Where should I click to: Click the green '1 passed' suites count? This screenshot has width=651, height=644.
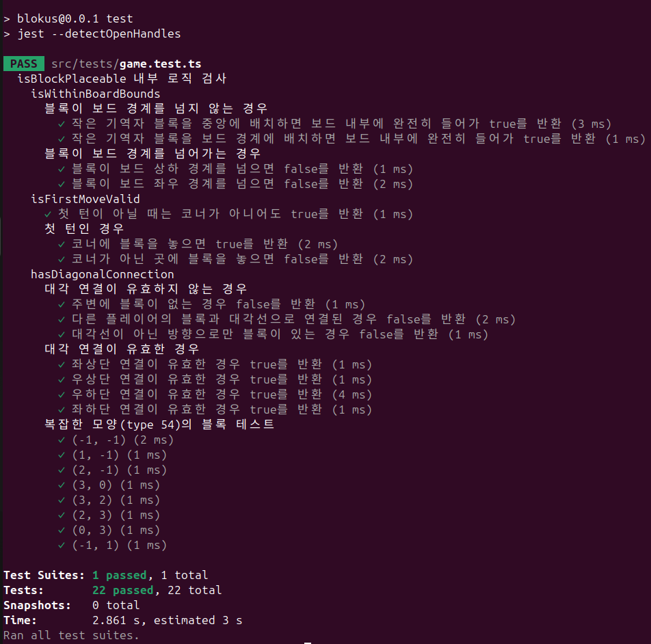(120, 575)
